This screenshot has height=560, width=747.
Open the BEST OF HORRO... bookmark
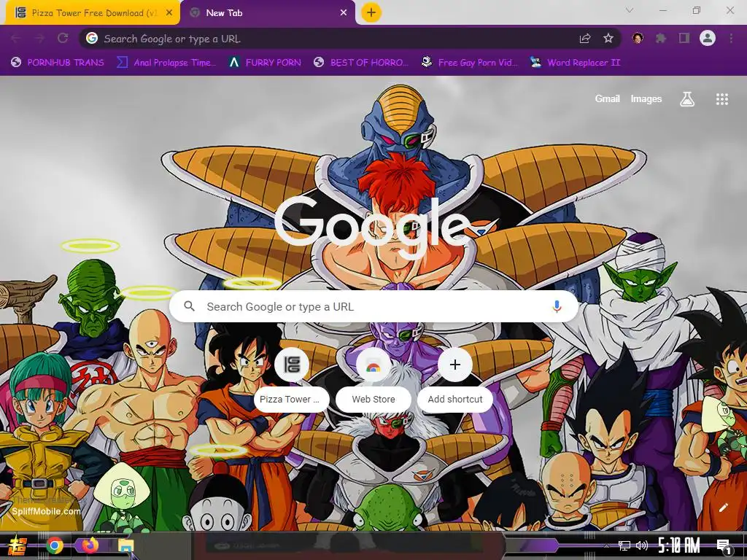(x=361, y=63)
